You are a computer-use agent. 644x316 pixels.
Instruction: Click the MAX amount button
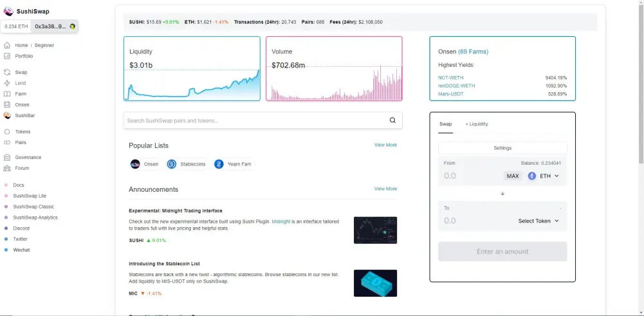(513, 176)
